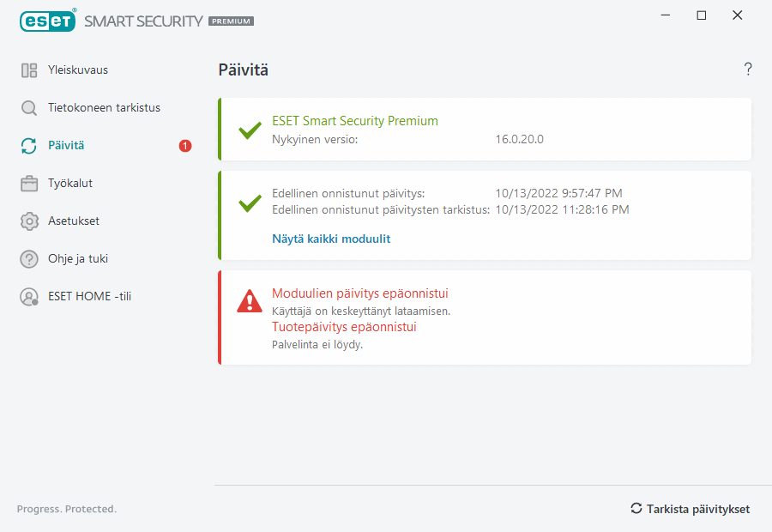
Task: Go to Työkalut section
Action: click(x=70, y=184)
